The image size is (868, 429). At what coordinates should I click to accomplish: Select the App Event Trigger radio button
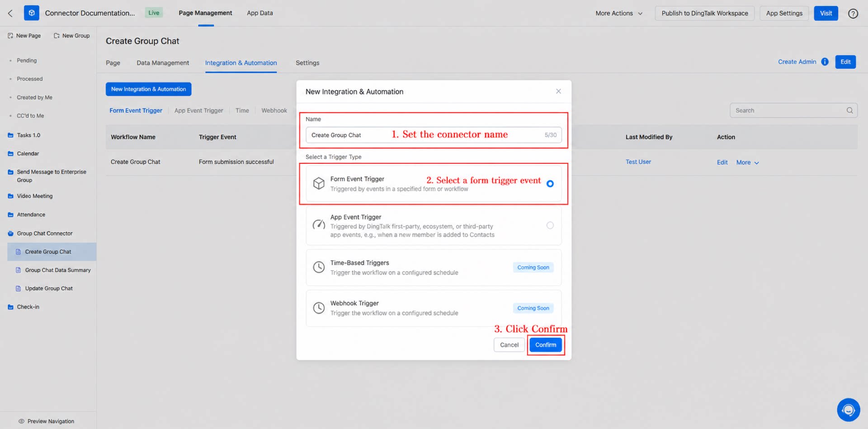point(550,225)
